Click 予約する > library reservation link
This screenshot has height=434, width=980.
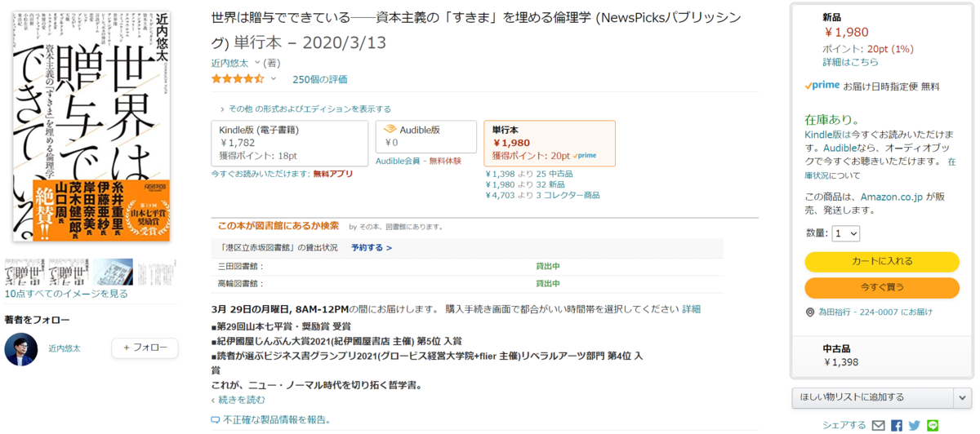click(x=372, y=247)
